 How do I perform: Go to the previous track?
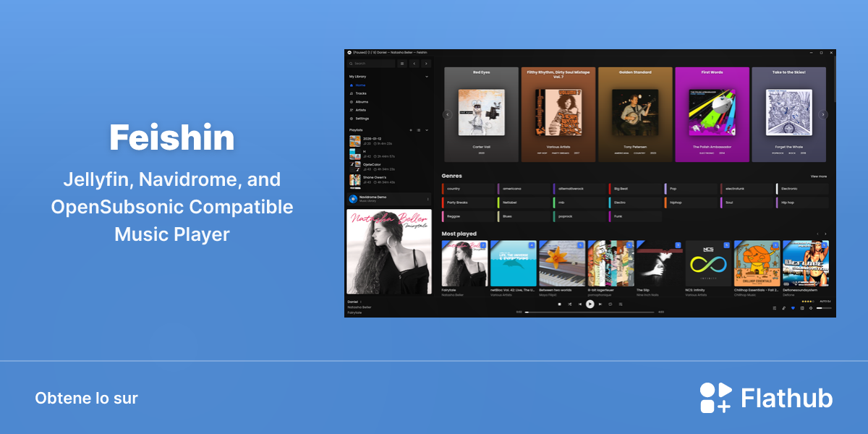coord(580,305)
